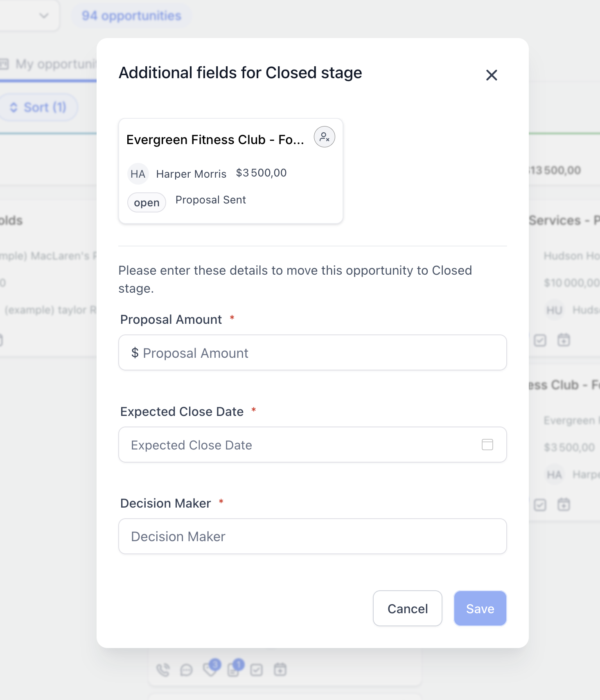Screen dimensions: 600x700
Task: Expand the dropdown chevron beside 94 opportunities
Action: 44,16
